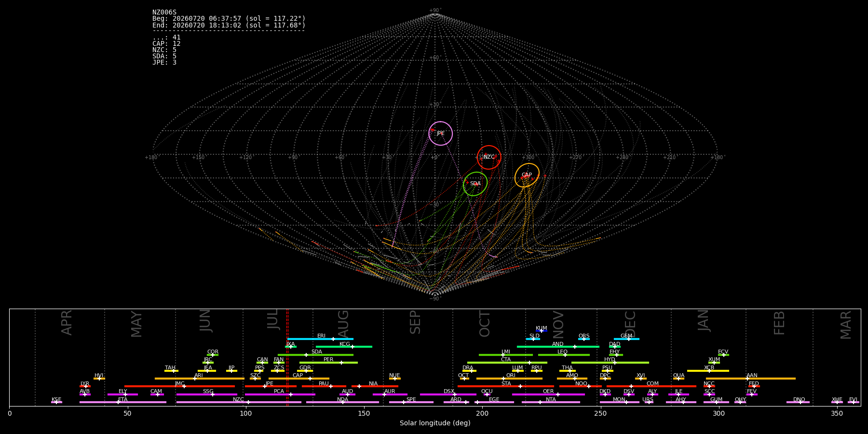Click the green AND shower bar
868x434 pixels.
click(558, 347)
